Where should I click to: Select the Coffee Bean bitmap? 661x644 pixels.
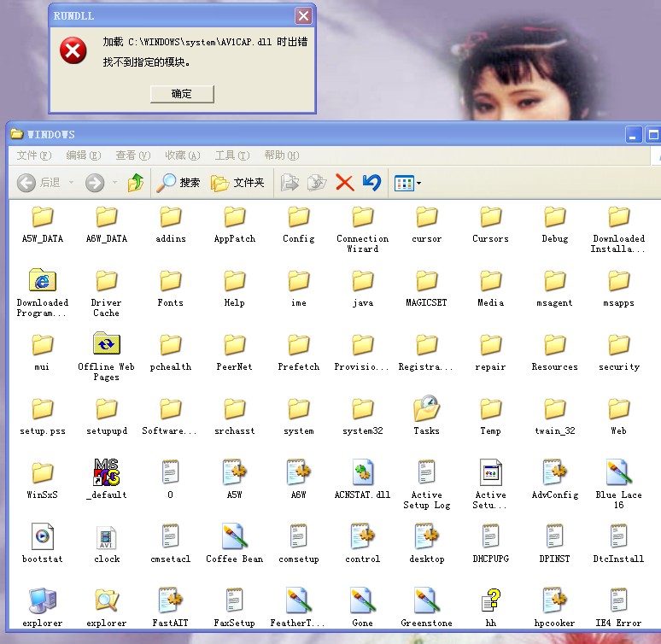tap(234, 543)
